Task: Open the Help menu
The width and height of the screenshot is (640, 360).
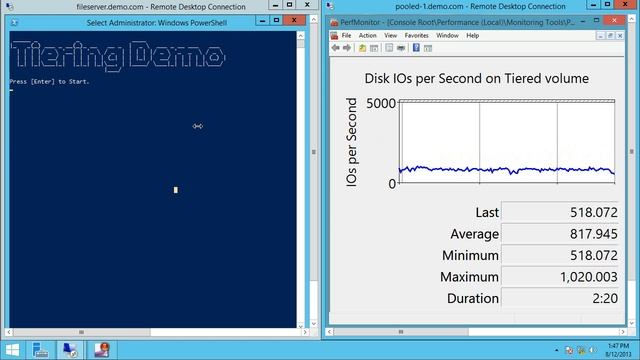Action: click(x=472, y=36)
